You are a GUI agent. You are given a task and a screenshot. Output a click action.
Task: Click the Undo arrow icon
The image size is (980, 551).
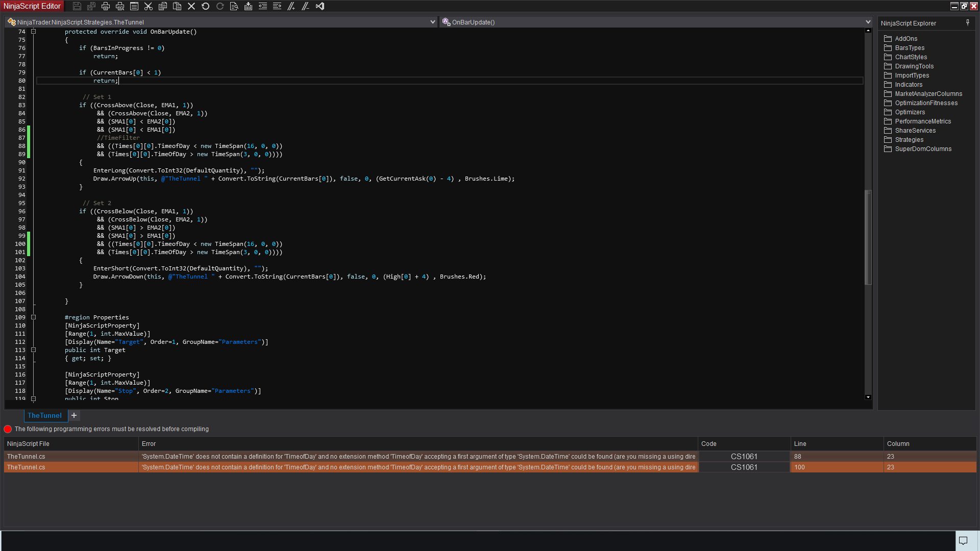(x=206, y=6)
